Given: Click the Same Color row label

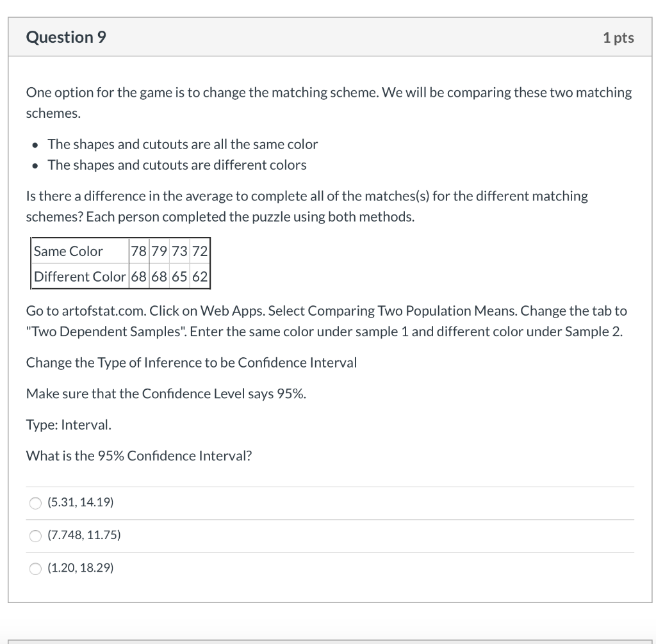Looking at the screenshot, I should point(68,251).
